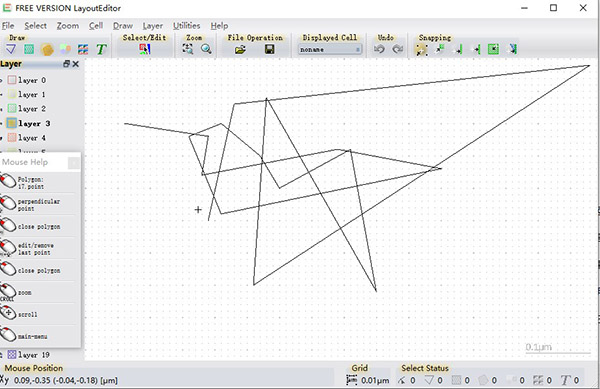
Task: Select layer 4 in the layer list
Action: click(32, 138)
